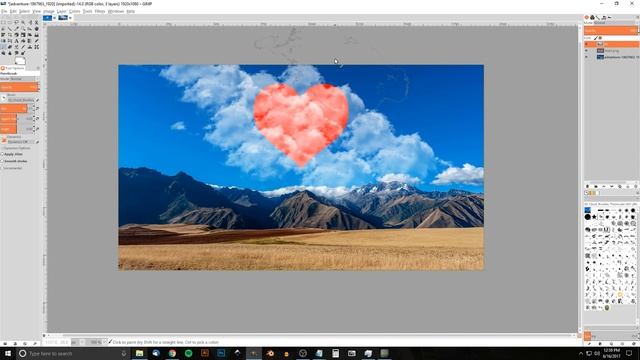The image size is (640, 360).
Task: Toggle lock pixels in layers panel
Action: tap(596, 38)
